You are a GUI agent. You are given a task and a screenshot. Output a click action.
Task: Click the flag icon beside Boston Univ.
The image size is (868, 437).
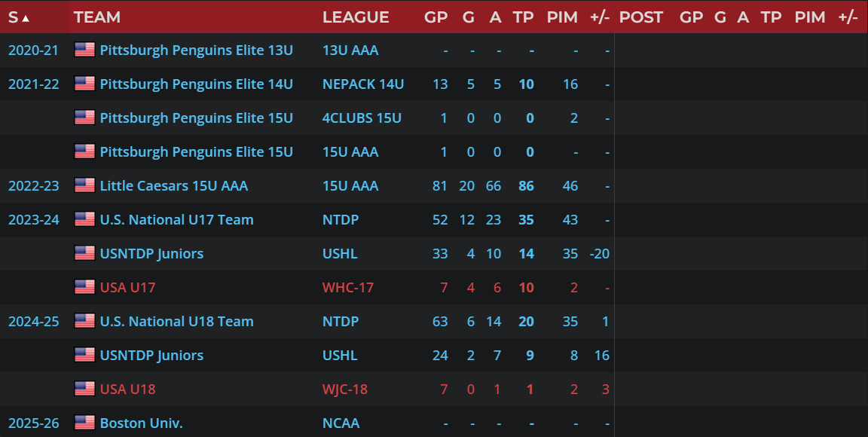(84, 423)
